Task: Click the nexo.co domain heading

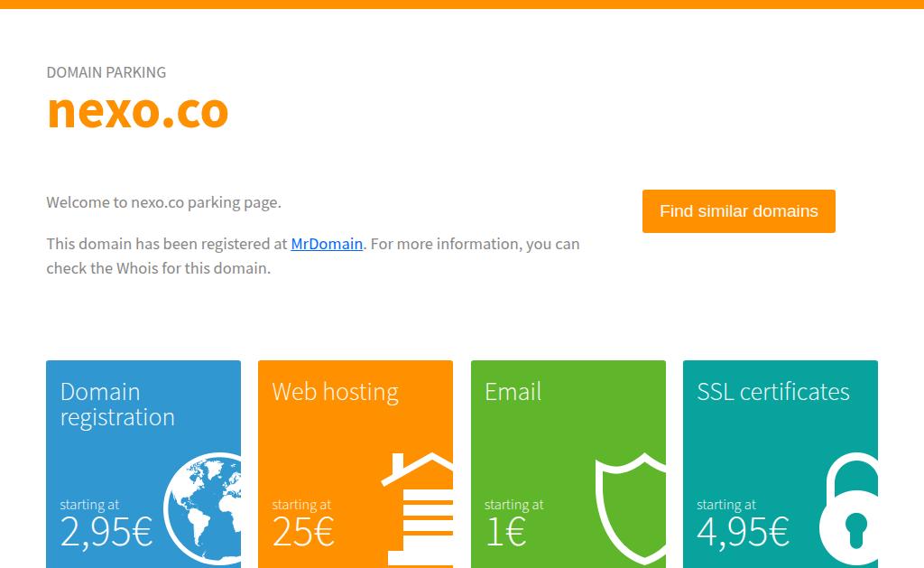Action: point(137,111)
